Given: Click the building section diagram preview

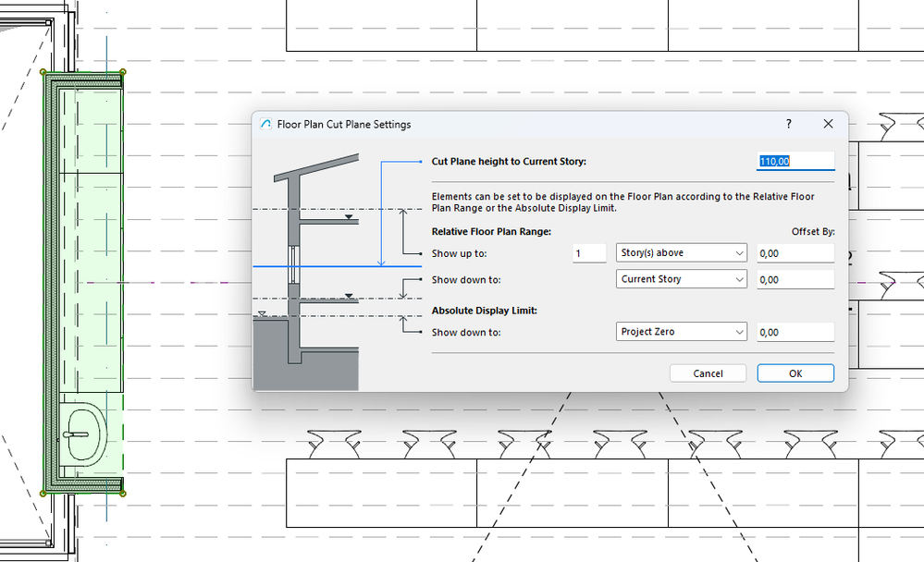Looking at the screenshot, I should coord(338,271).
